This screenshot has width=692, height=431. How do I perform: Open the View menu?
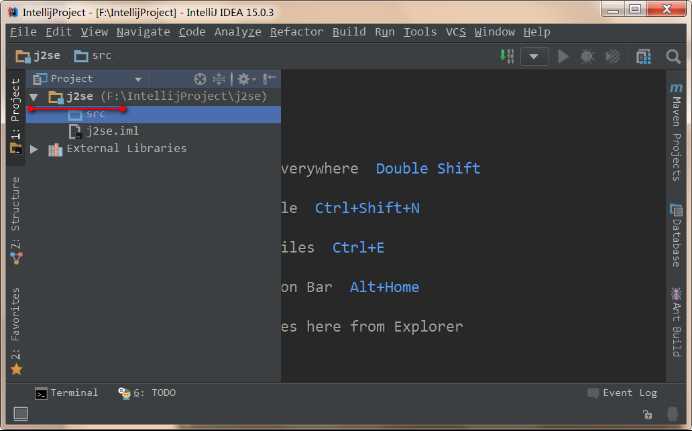pyautogui.click(x=94, y=32)
